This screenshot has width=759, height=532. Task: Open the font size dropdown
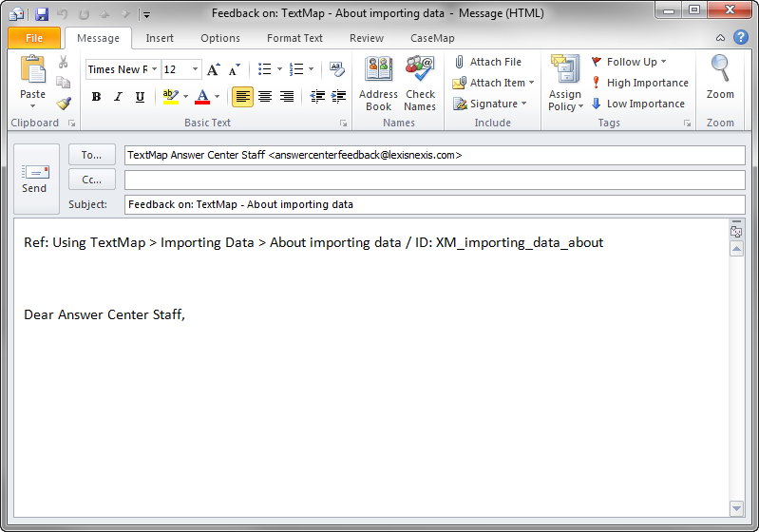(195, 69)
